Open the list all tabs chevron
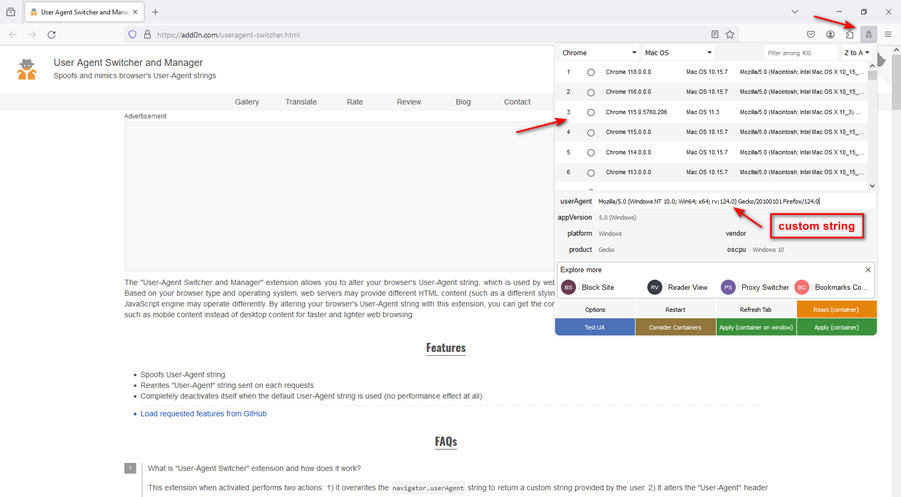This screenshot has width=901, height=497. pyautogui.click(x=794, y=11)
